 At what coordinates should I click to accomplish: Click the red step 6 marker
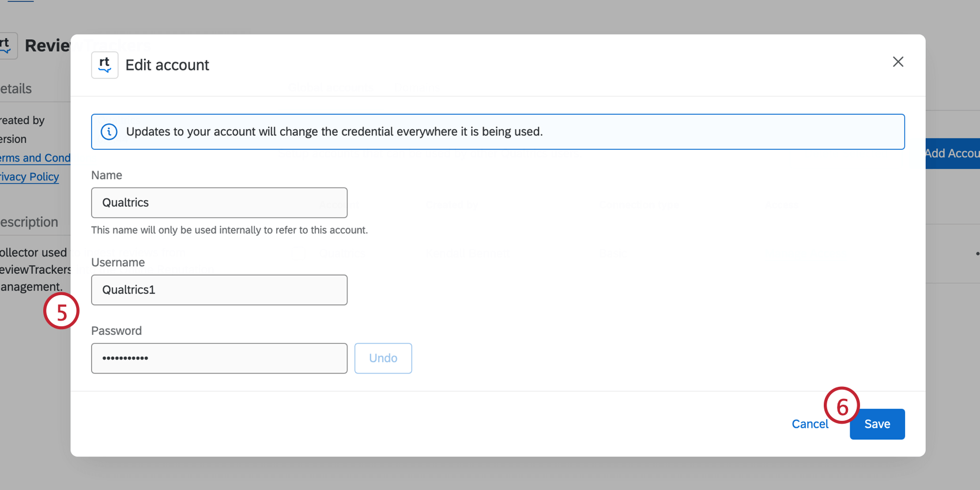click(842, 405)
